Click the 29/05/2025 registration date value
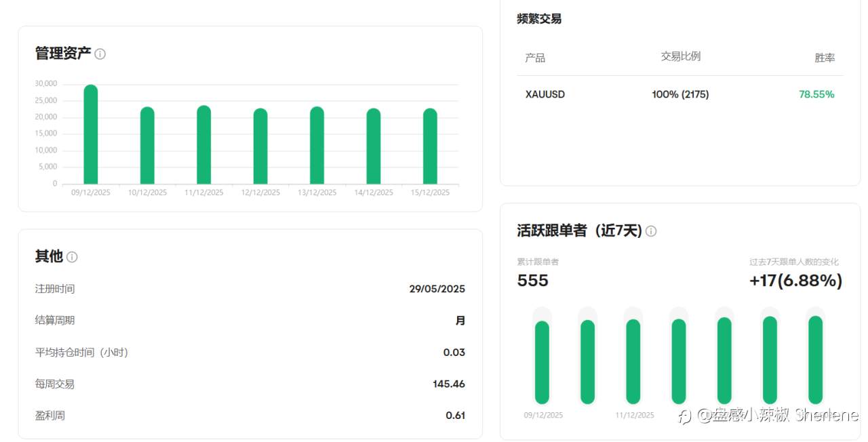The image size is (868, 442). (437, 289)
